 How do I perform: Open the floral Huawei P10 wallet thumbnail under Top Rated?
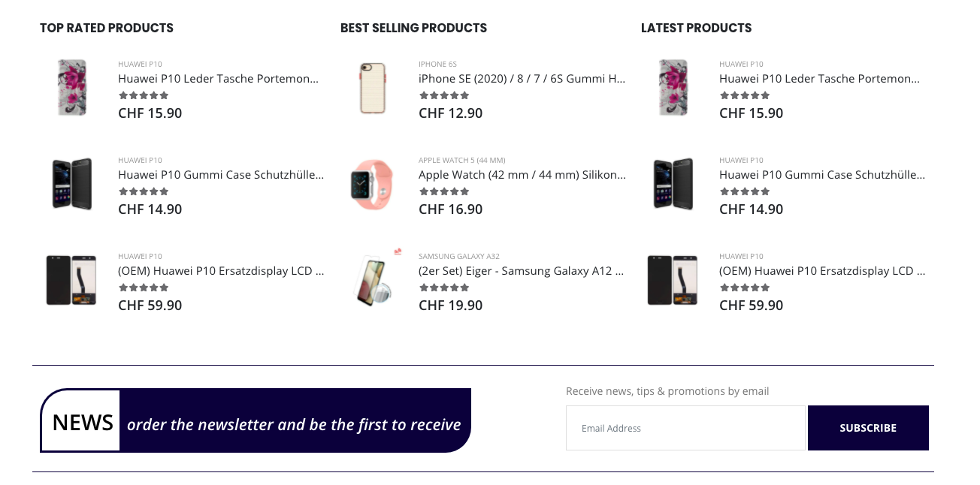(x=72, y=88)
